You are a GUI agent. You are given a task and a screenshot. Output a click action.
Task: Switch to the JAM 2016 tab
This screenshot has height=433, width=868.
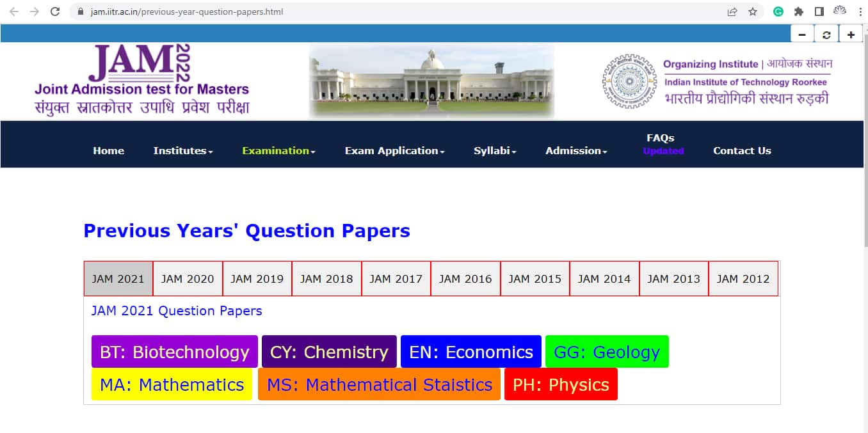pos(465,279)
